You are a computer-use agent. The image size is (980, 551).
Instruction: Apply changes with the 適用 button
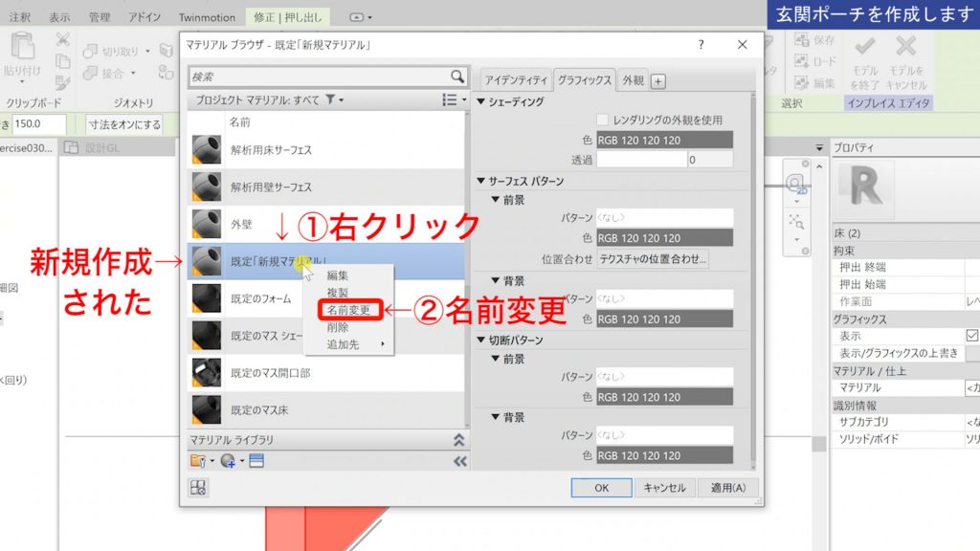tap(729, 488)
